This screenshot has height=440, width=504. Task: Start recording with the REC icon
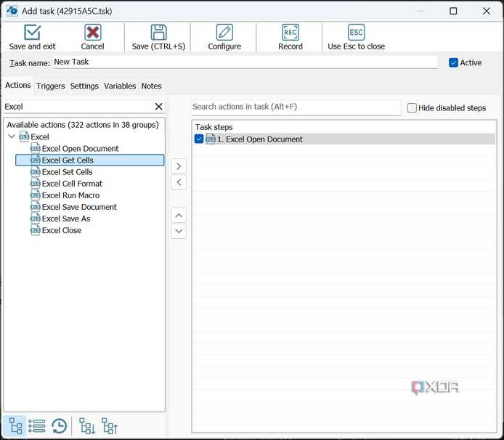[x=290, y=32]
